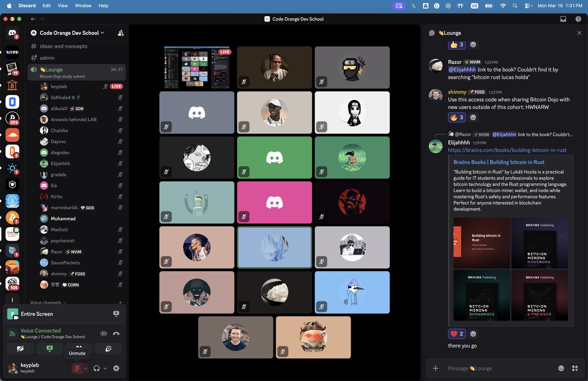
Task: Go back with the left arrow
Action: pos(33,19)
